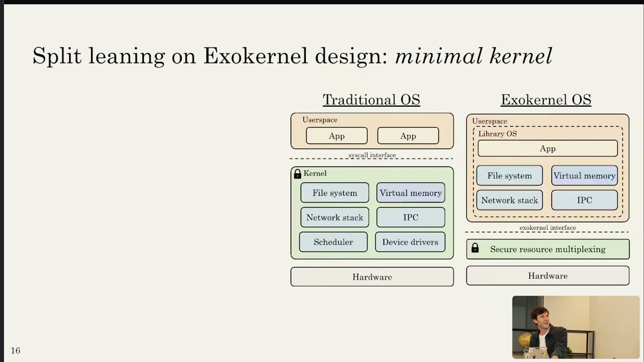This screenshot has height=362, width=644.
Task: Select the App box inside Library OS
Action: (x=548, y=148)
